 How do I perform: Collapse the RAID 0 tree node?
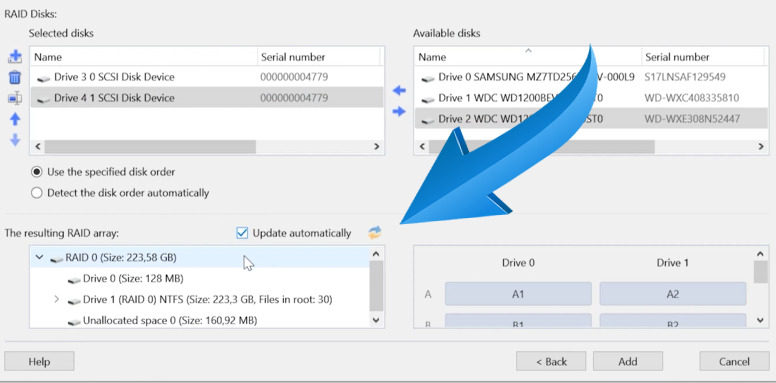40,257
